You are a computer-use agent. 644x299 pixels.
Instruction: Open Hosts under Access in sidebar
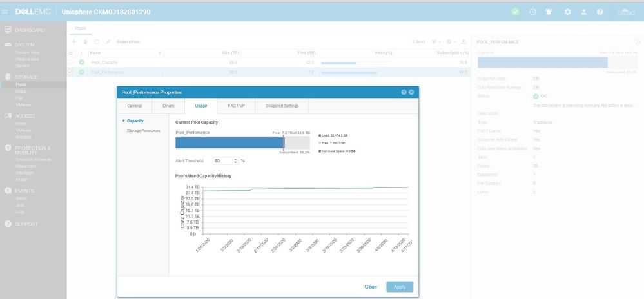coord(21,123)
